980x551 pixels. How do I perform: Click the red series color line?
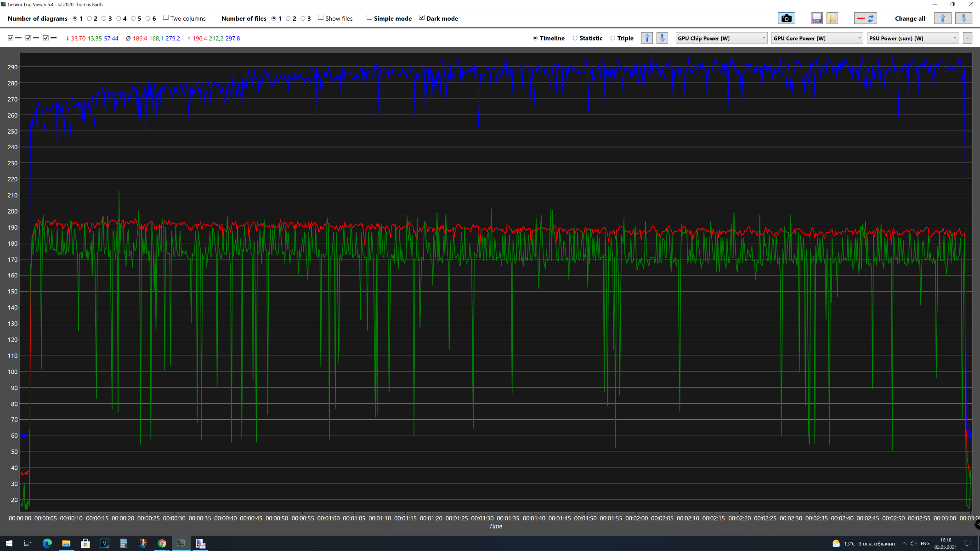18,38
